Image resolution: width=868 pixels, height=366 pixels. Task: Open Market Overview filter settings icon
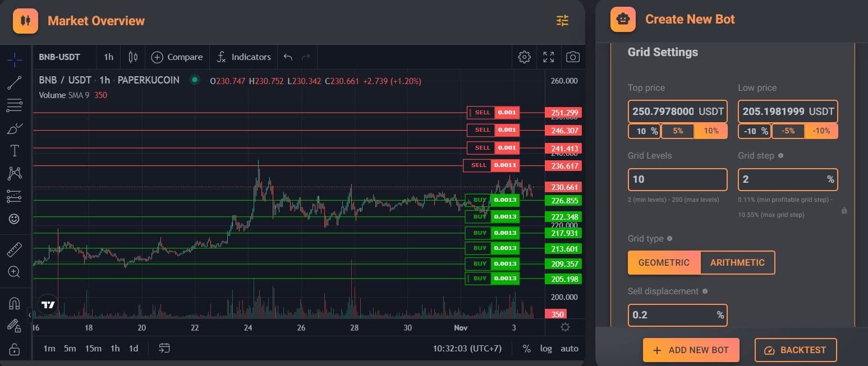562,21
